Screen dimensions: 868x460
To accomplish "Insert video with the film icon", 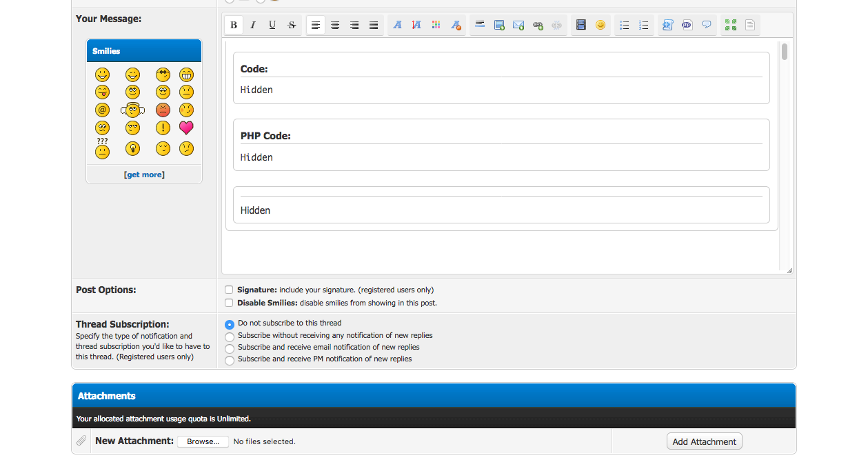I will coord(581,26).
